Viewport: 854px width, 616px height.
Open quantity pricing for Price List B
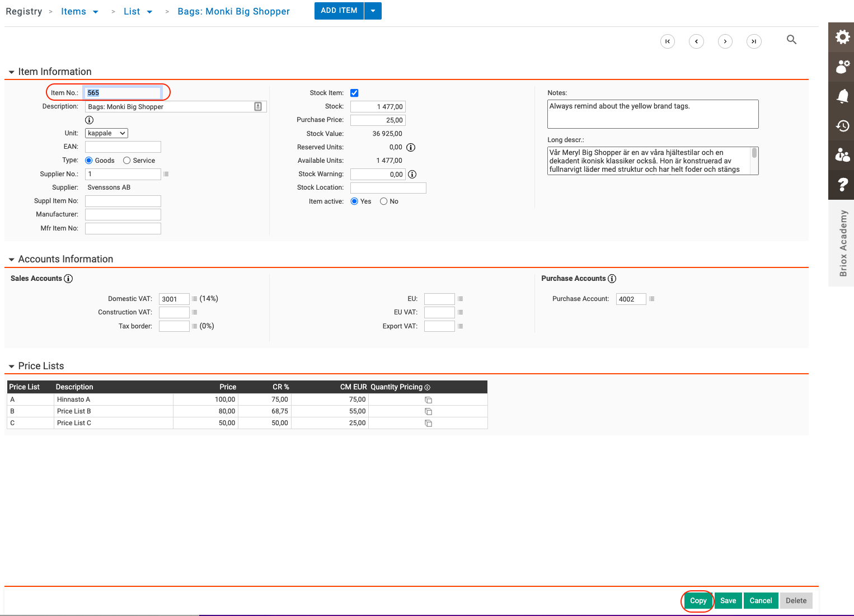click(x=428, y=412)
